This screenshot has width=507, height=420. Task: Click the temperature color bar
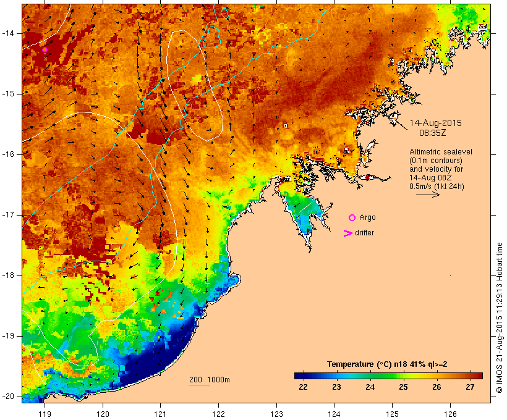point(388,376)
